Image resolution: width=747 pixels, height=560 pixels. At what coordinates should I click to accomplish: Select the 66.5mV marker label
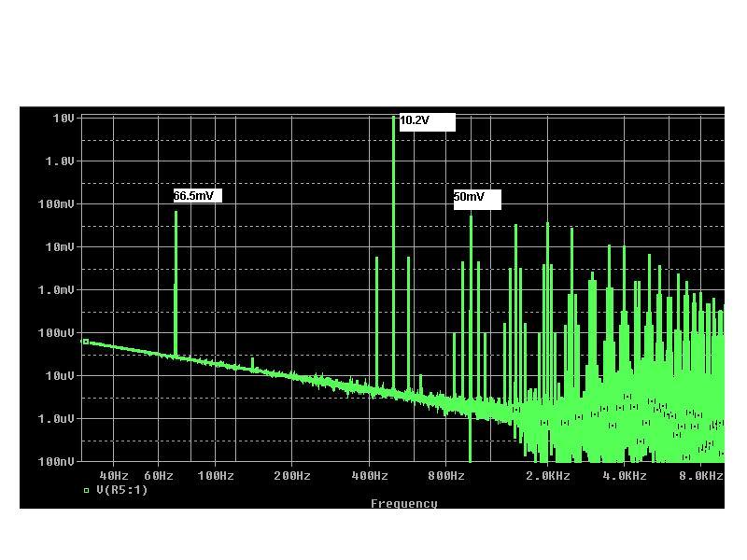(x=198, y=196)
